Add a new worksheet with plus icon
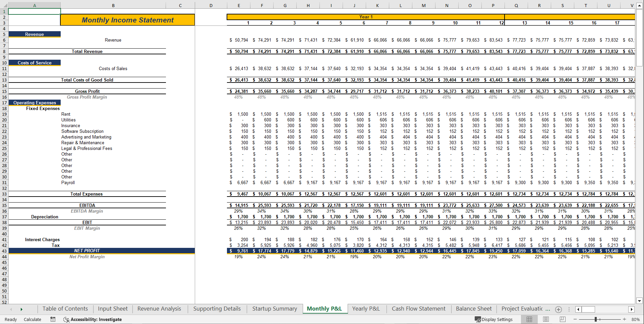The height and width of the screenshot is (324, 644). (559, 309)
